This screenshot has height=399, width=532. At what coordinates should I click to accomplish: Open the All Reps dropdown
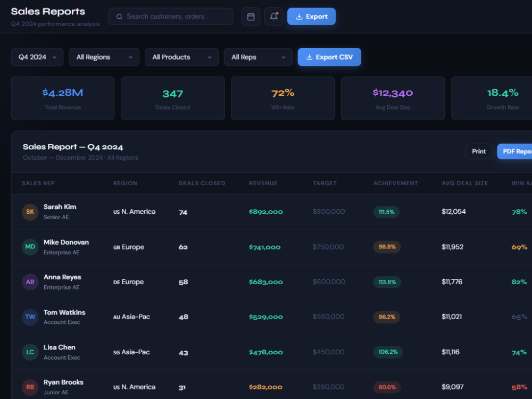(x=258, y=57)
